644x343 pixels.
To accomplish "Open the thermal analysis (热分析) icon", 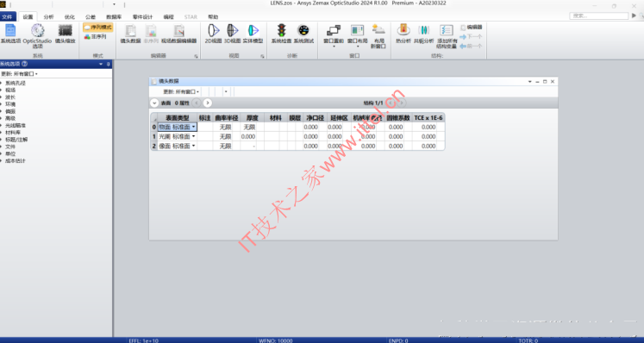I will coord(403,31).
